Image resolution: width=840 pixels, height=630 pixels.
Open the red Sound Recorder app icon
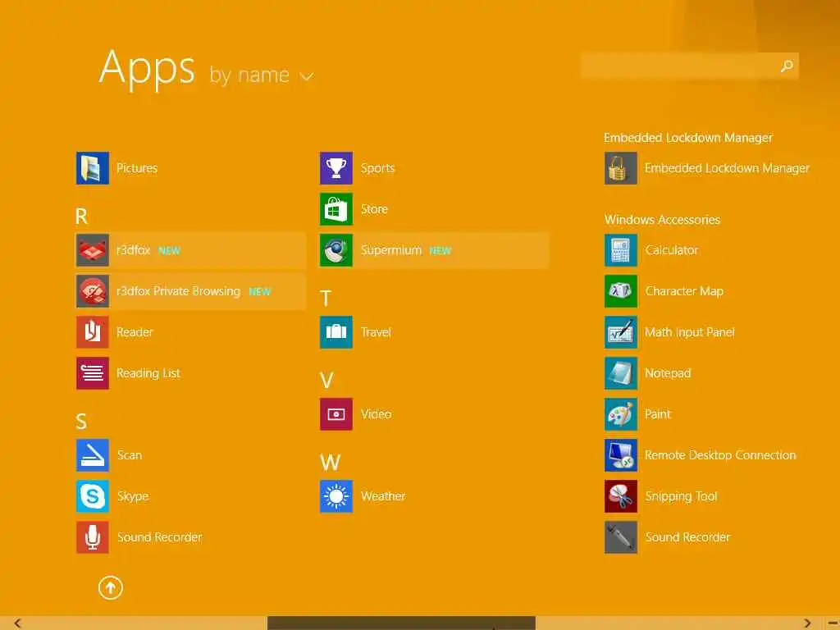tap(92, 536)
